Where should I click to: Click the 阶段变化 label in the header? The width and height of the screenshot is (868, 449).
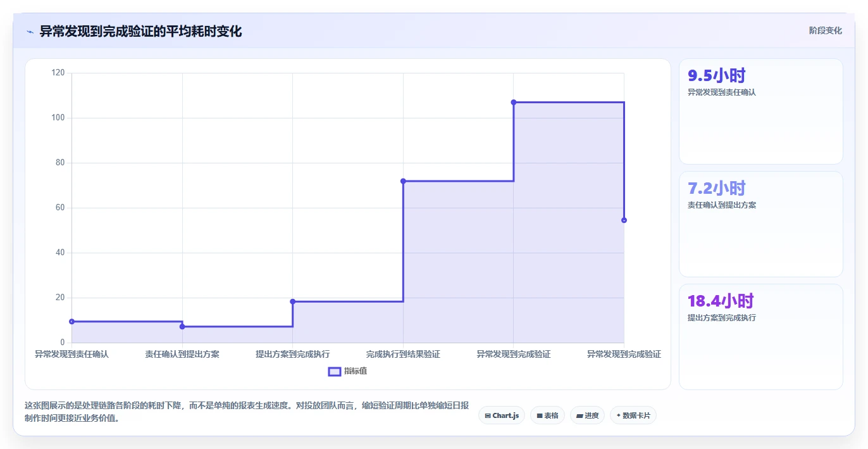click(825, 30)
